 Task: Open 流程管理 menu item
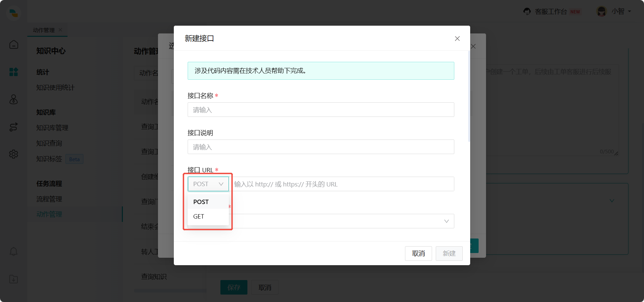tap(49, 199)
